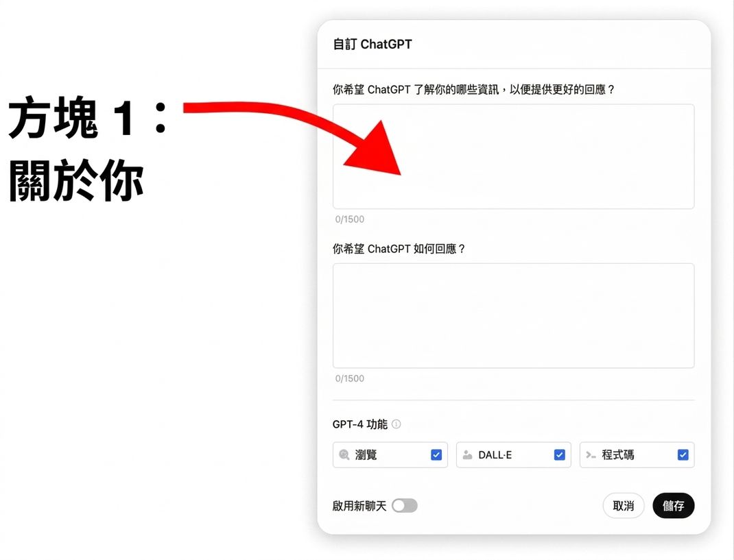Click the DALL·E image icon
This screenshot has width=734, height=560.
[467, 454]
